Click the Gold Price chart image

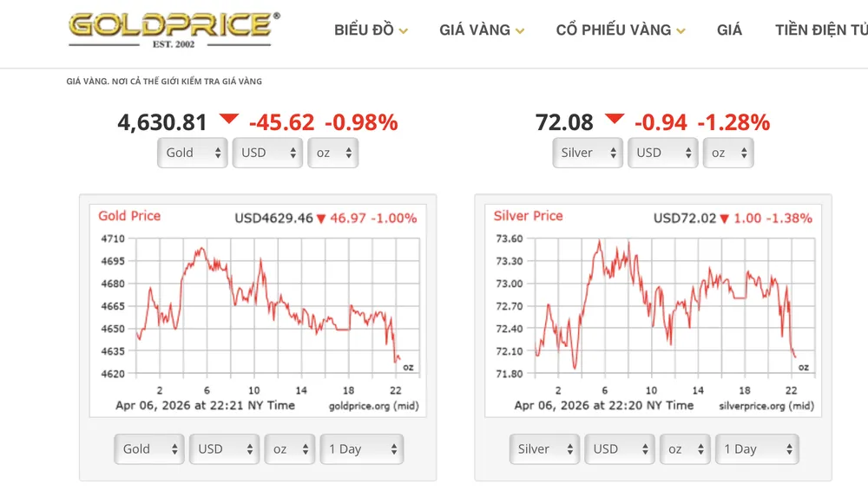[x=258, y=310]
